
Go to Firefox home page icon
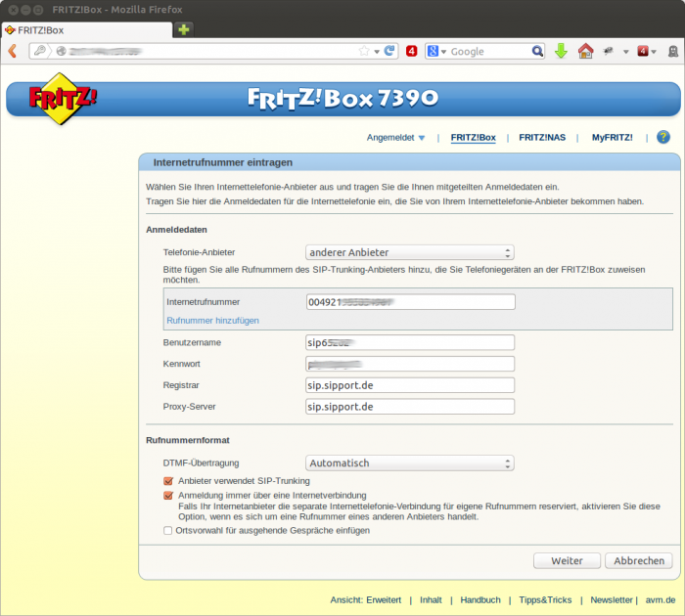[x=585, y=51]
